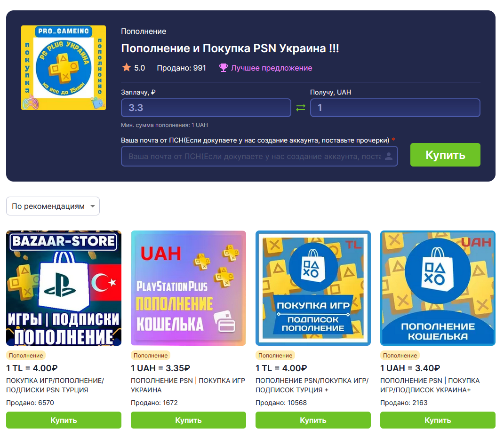Open the UAH 'Пополнение кошелька' blue thumbnail
Viewport: 504px width, 437px height.
click(438, 288)
